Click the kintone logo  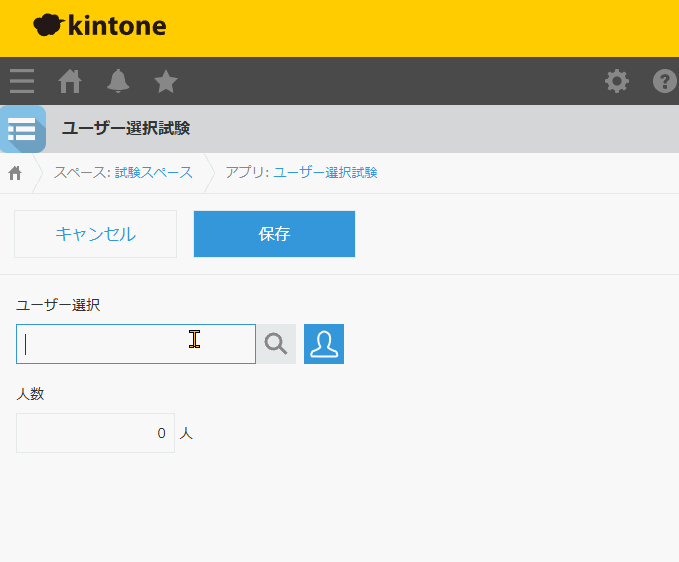(x=100, y=25)
